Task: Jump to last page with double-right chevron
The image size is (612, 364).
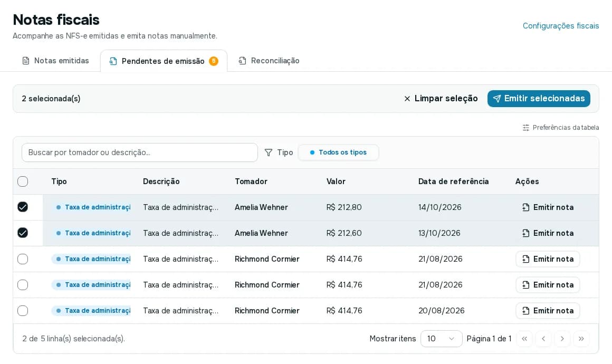Action: [581, 339]
